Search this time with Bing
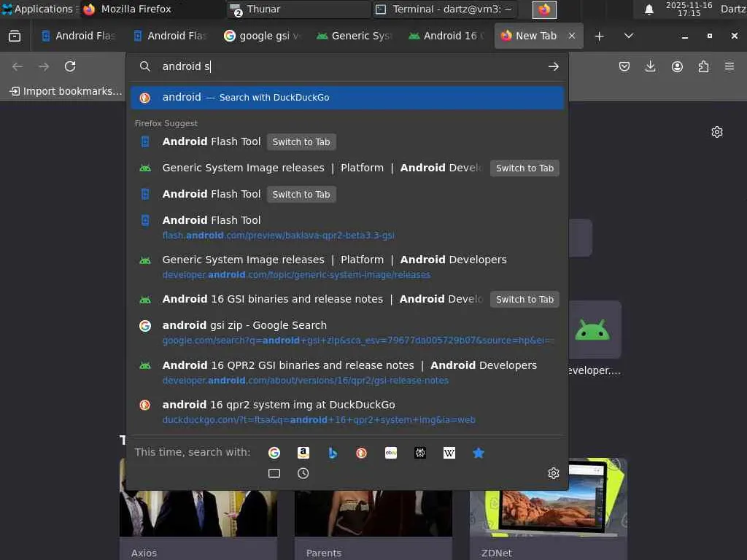The height and width of the screenshot is (560, 747). pyautogui.click(x=333, y=452)
